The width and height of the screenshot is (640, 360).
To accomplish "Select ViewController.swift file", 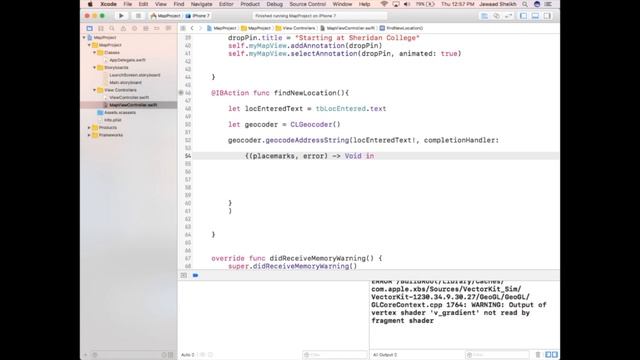I will click(x=129, y=98).
